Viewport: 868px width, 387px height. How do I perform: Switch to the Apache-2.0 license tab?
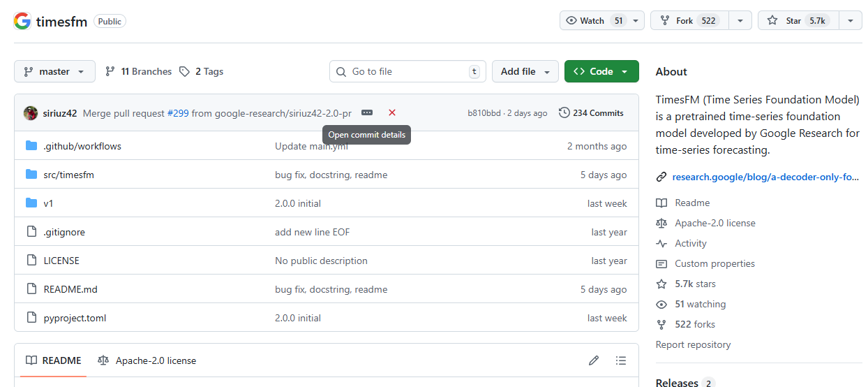coord(147,360)
